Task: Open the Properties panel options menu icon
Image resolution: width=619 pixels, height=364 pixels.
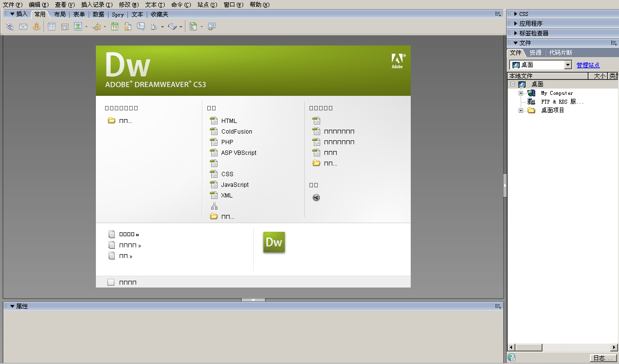Action: (x=498, y=306)
